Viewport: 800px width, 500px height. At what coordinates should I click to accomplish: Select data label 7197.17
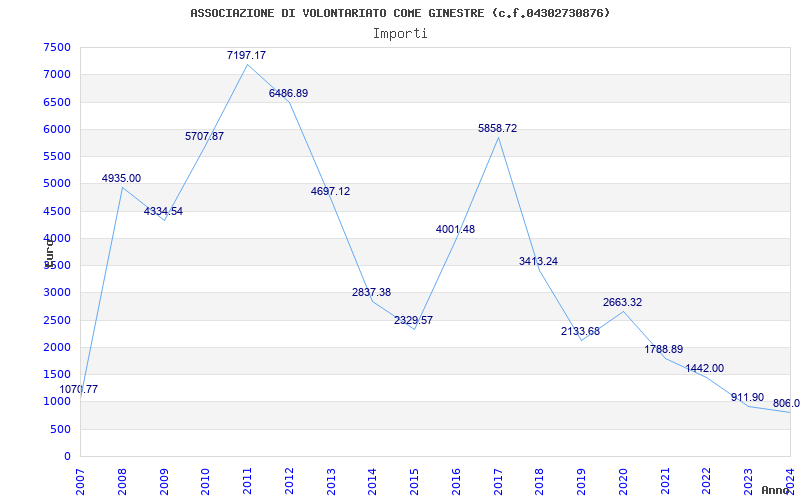coord(246,55)
